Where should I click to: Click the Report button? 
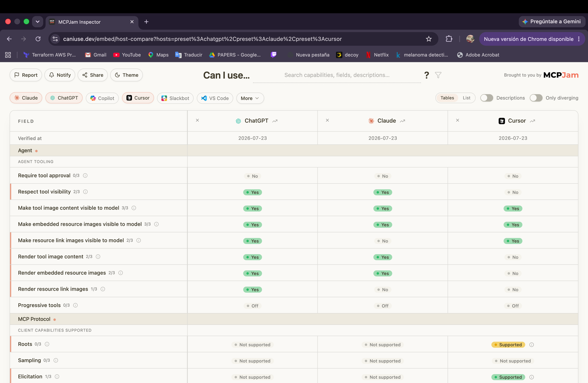tap(26, 75)
